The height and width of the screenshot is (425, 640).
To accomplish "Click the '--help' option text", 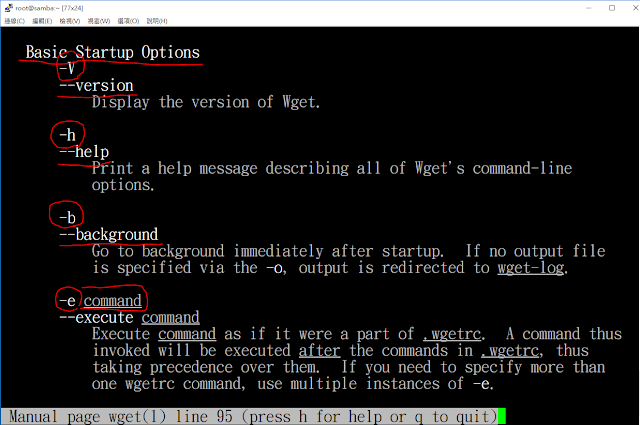I will click(84, 151).
